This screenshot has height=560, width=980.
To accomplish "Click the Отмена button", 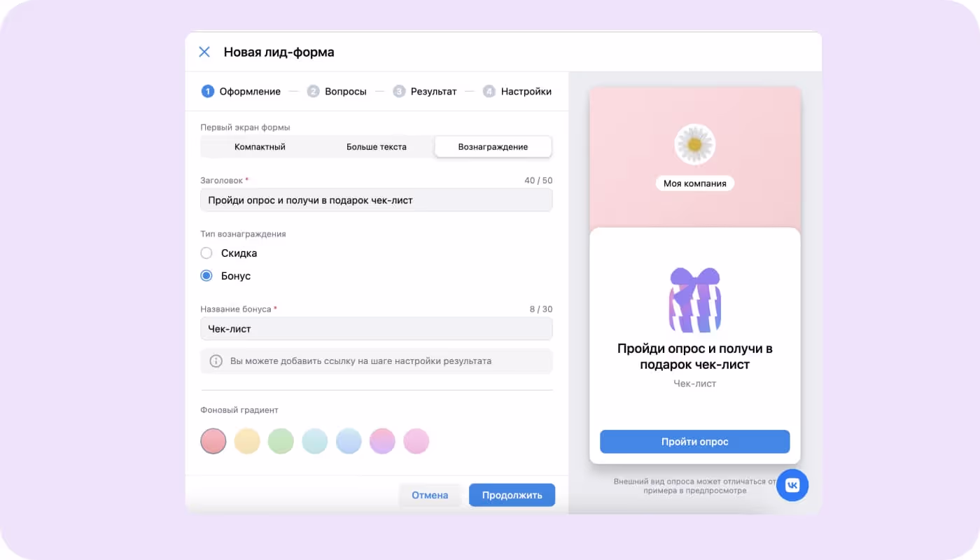I will [x=430, y=495].
